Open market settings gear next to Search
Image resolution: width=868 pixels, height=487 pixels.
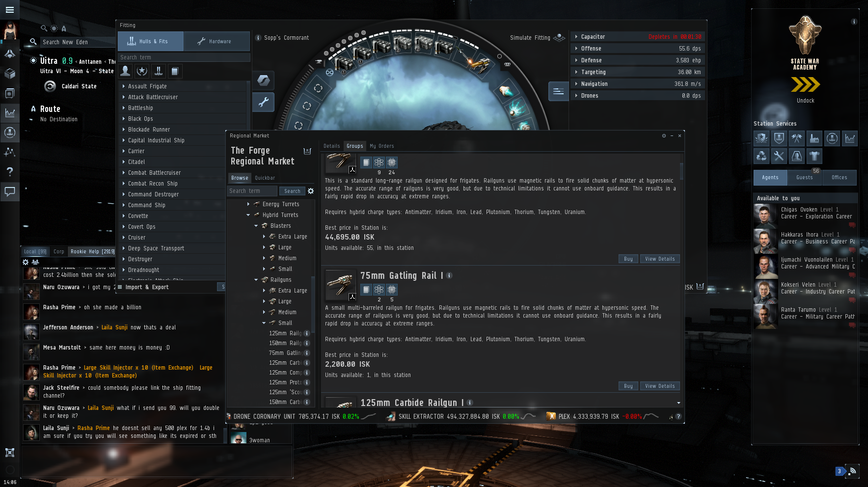[x=311, y=191]
